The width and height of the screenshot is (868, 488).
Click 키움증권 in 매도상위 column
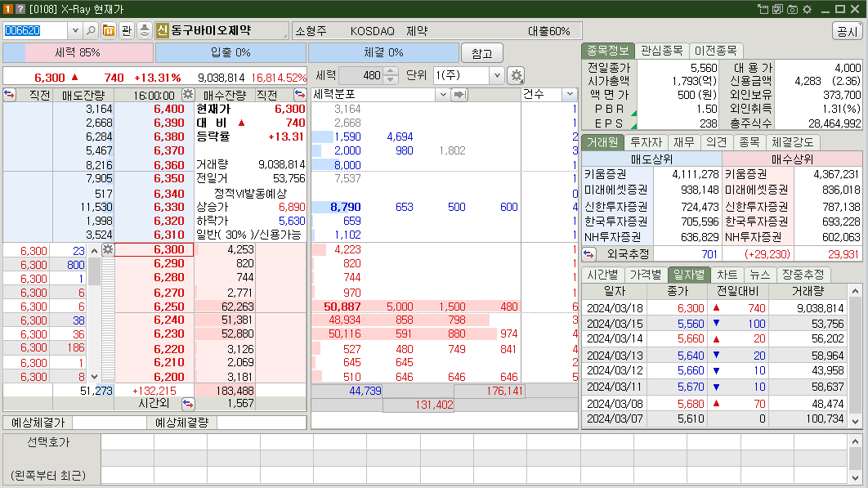click(x=606, y=174)
